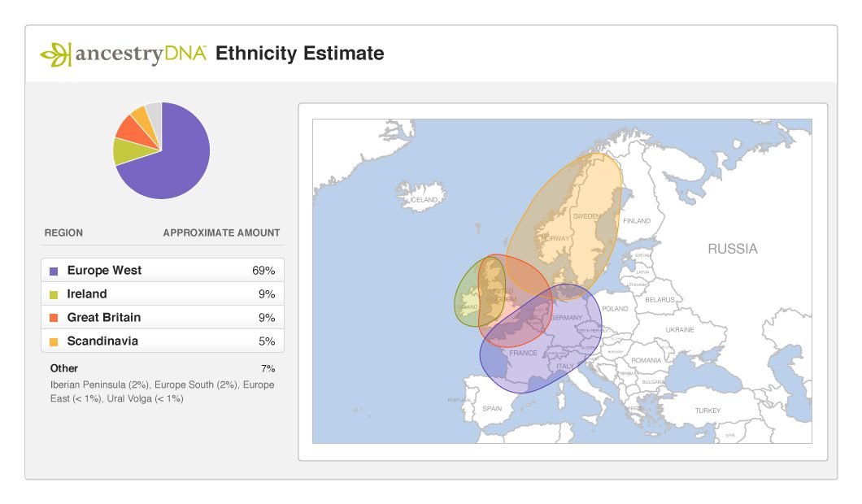Viewport: 862px width, 504px height.
Task: Click the ancestryDNA wordmark text
Action: coord(141,54)
